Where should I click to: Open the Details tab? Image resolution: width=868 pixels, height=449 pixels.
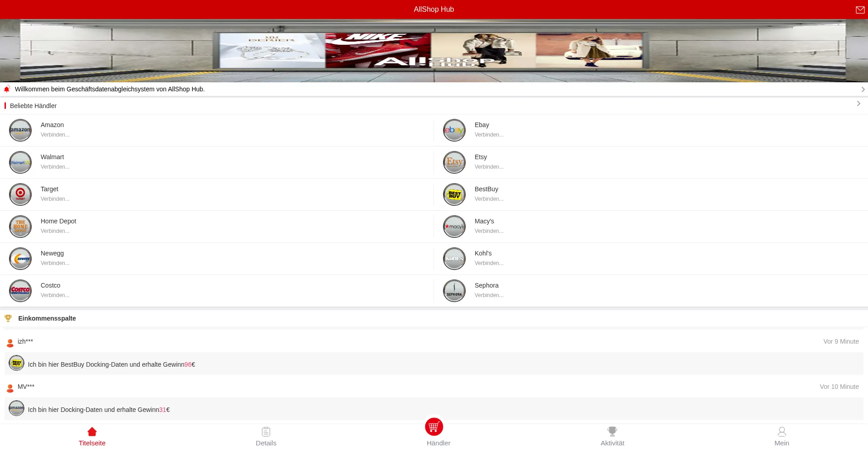(266, 437)
